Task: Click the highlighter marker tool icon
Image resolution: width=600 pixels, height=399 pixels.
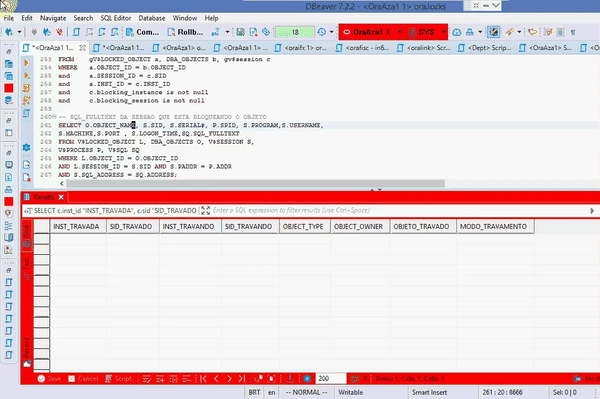Action: click(x=509, y=32)
